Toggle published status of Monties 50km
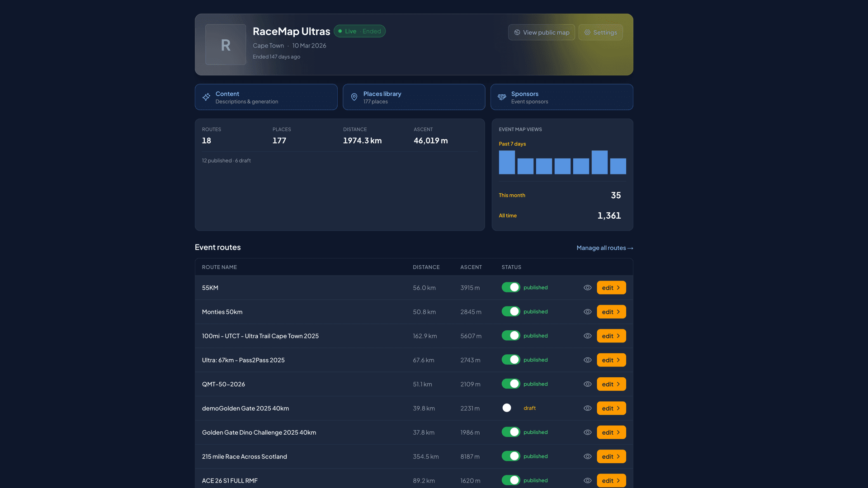 pos(511,311)
